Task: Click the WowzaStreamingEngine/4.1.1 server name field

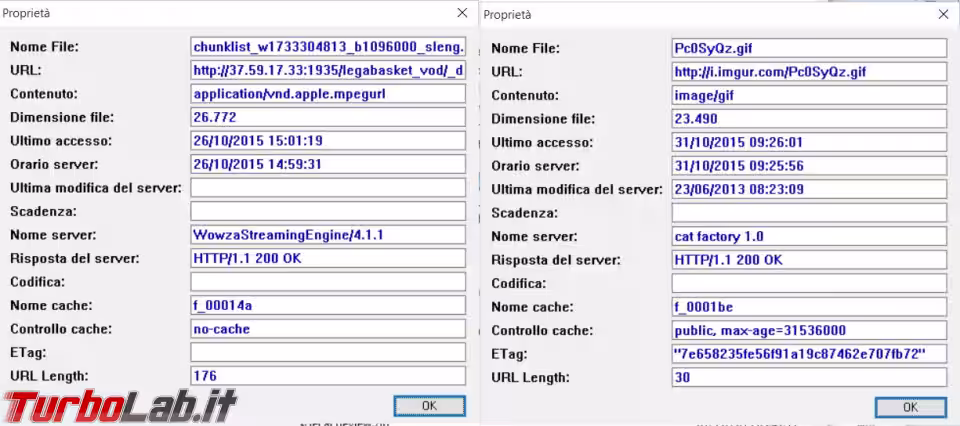Action: [x=328, y=234]
